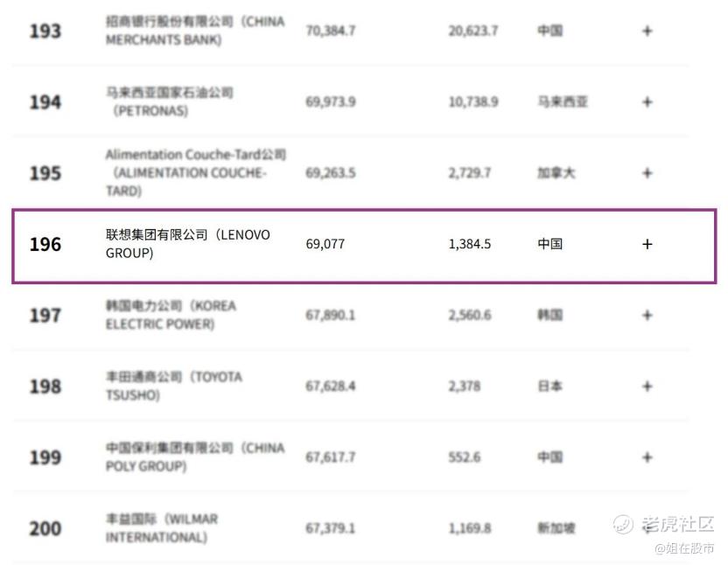Click the Wilmar International company name

[162, 527]
